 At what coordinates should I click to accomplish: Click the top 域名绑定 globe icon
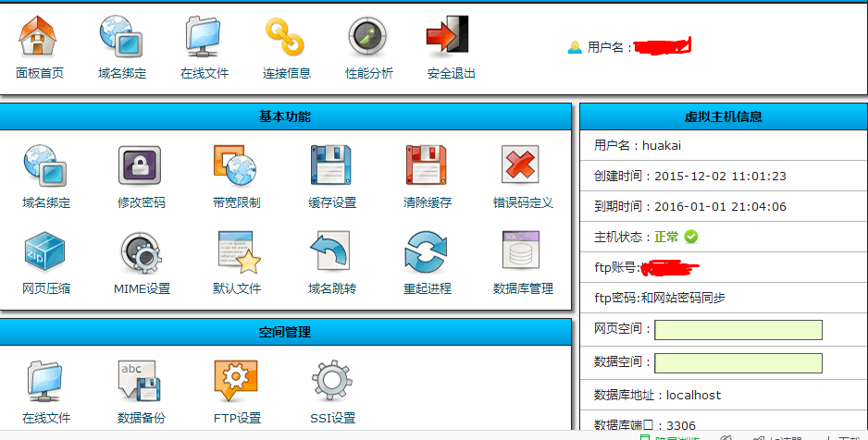(x=120, y=35)
